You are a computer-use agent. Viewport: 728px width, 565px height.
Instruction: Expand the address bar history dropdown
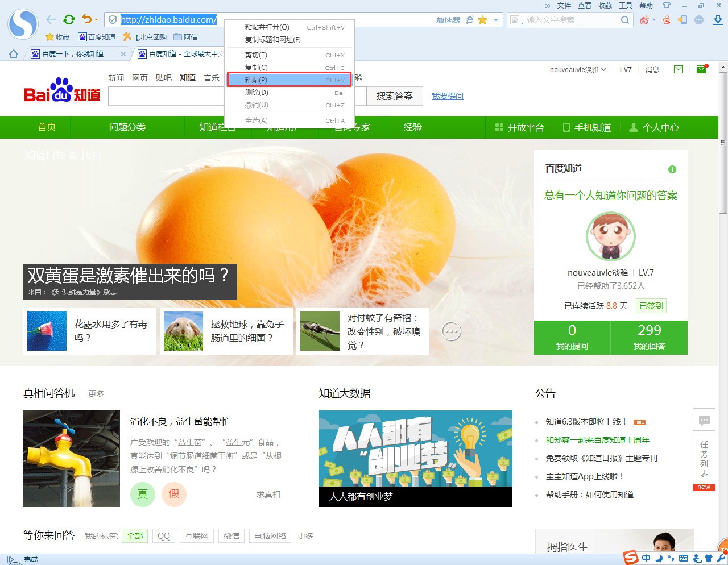(x=496, y=20)
